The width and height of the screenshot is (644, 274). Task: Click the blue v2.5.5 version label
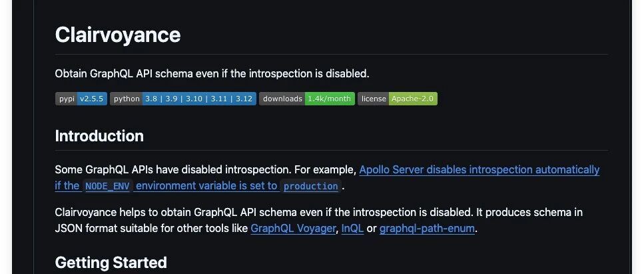92,99
